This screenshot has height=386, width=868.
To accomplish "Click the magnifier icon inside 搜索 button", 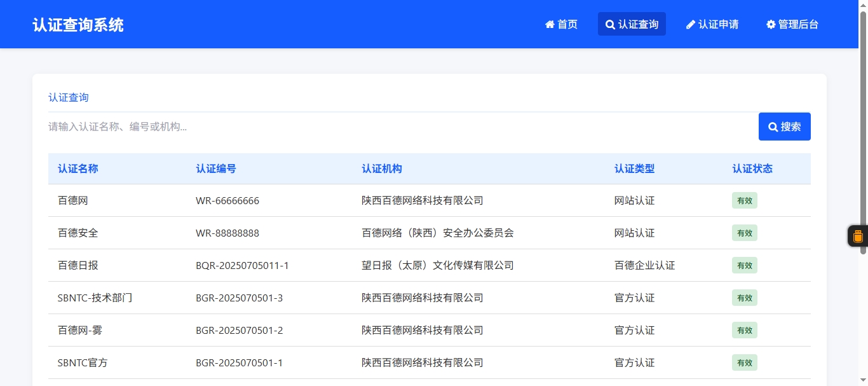I will [x=773, y=127].
